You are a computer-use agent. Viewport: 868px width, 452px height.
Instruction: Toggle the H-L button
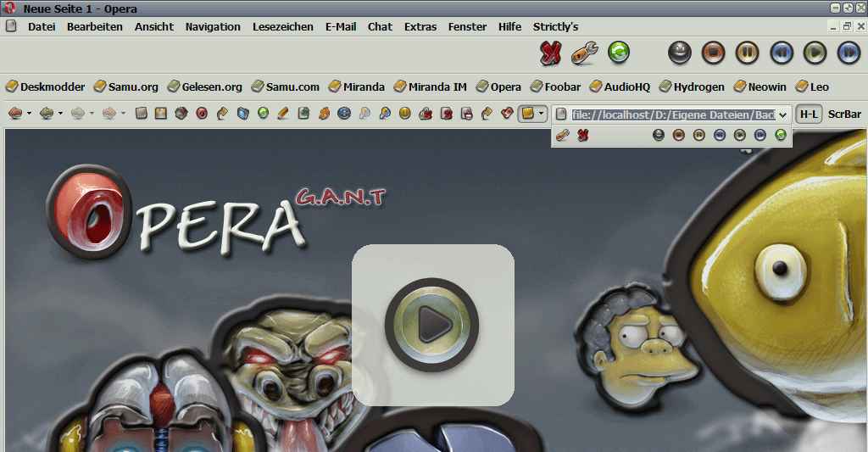click(808, 114)
